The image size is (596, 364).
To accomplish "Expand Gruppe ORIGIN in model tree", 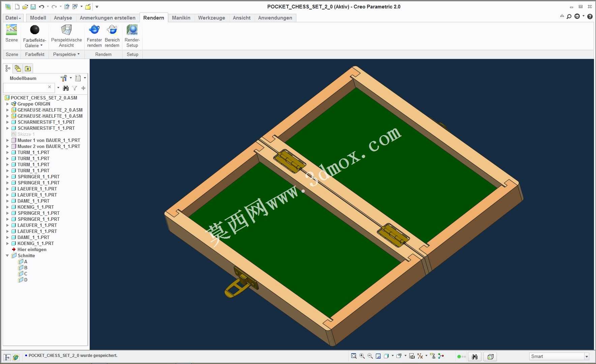I will (x=7, y=104).
